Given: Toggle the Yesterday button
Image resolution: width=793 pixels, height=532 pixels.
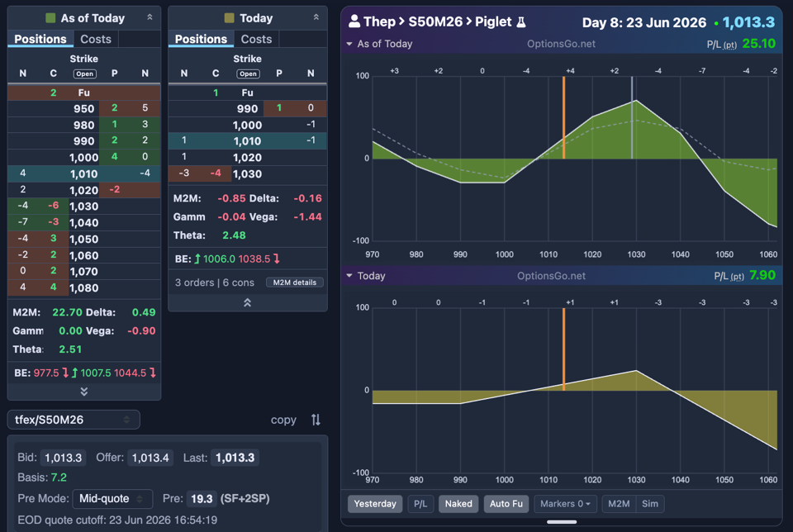Looking at the screenshot, I should 375,504.
